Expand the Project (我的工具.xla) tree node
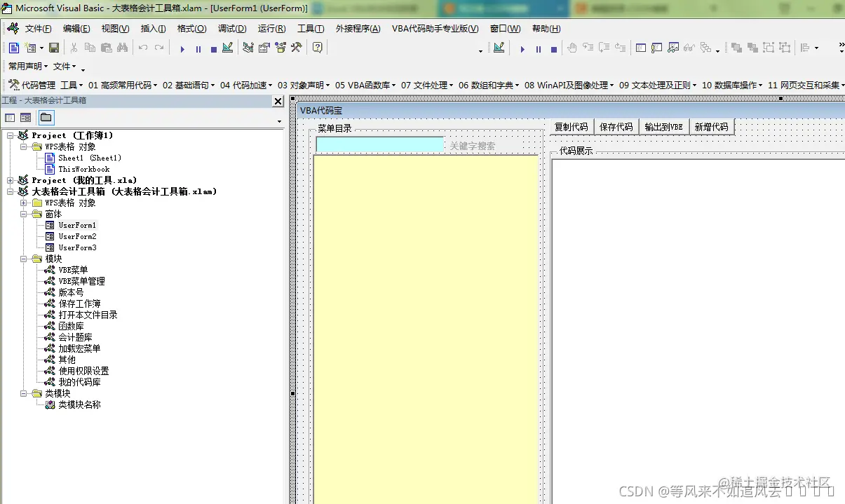845x504 pixels. [11, 180]
